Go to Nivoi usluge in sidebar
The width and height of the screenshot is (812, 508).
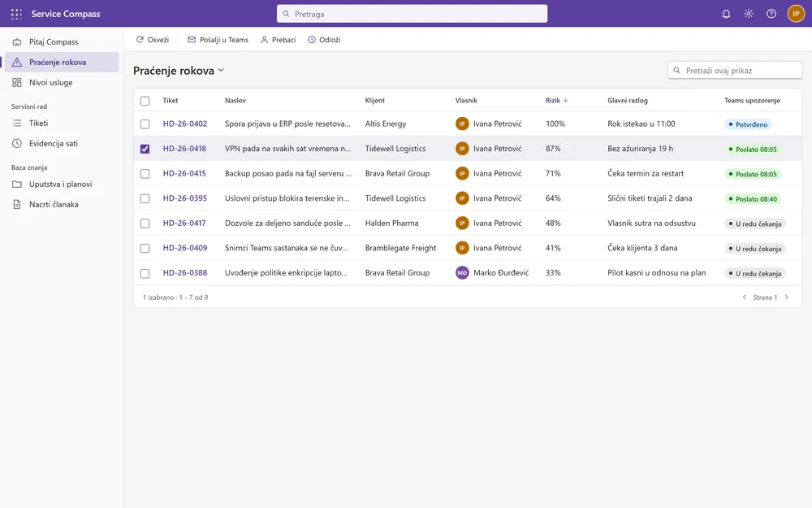(62, 82)
